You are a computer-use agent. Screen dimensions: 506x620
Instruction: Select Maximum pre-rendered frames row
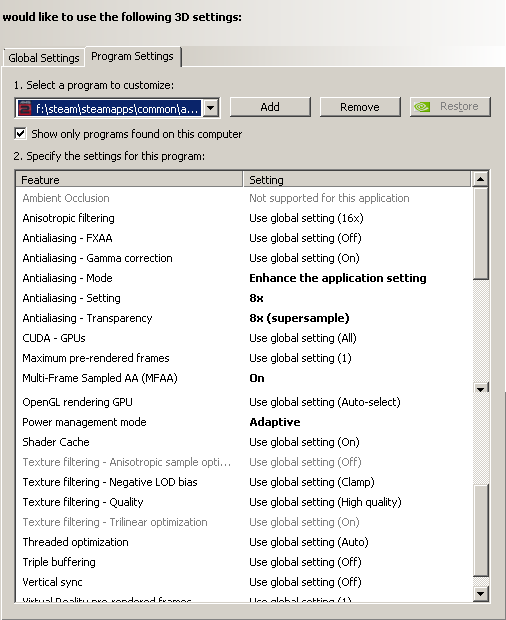244,358
